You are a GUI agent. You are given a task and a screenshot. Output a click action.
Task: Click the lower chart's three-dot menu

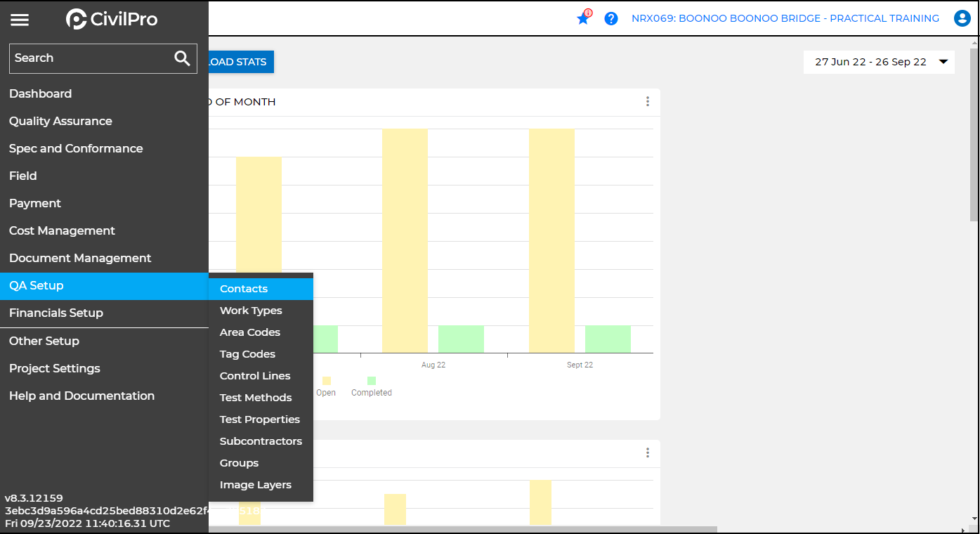pos(647,453)
